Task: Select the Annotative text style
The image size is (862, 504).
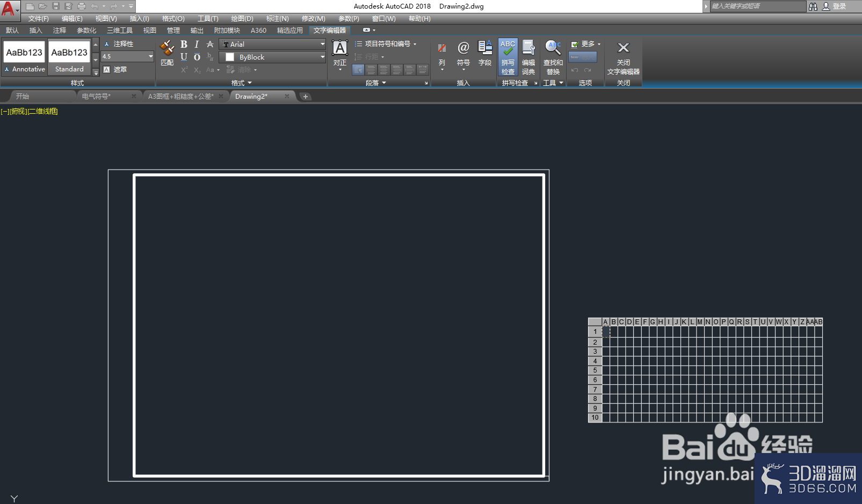Action: pos(25,57)
